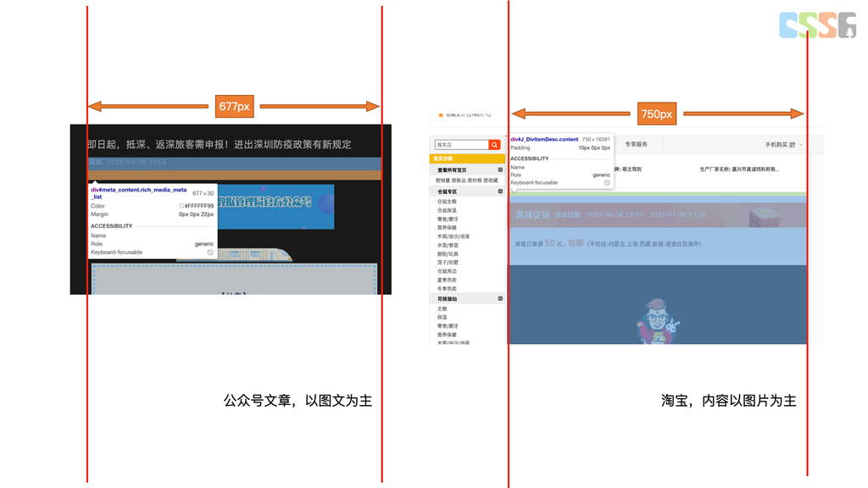The height and width of the screenshot is (488, 868).
Task: Open the 仓鼠主粮 category link
Action: tap(447, 202)
